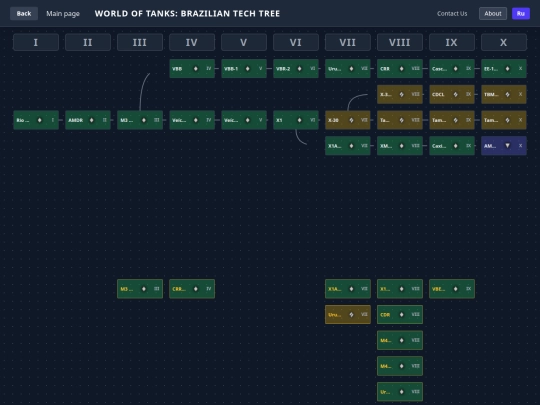This screenshot has height=405, width=540.
Task: Select the tier VI column header
Action: pos(296,42)
